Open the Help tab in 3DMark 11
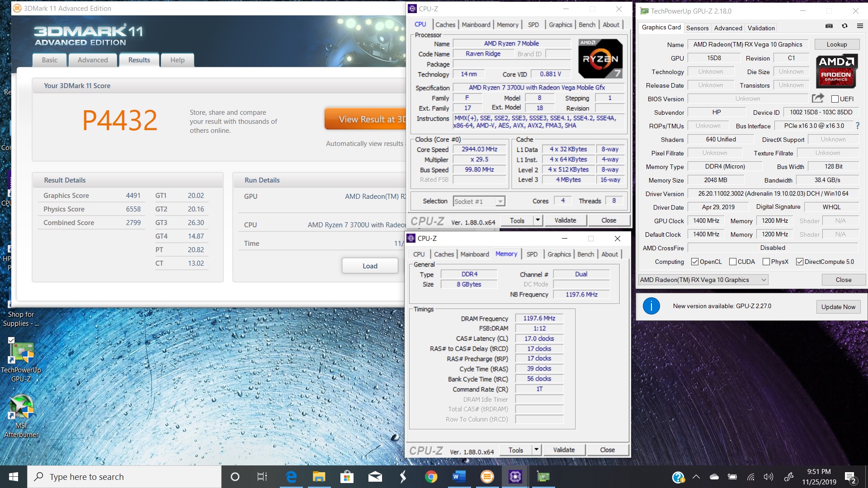 [x=177, y=60]
